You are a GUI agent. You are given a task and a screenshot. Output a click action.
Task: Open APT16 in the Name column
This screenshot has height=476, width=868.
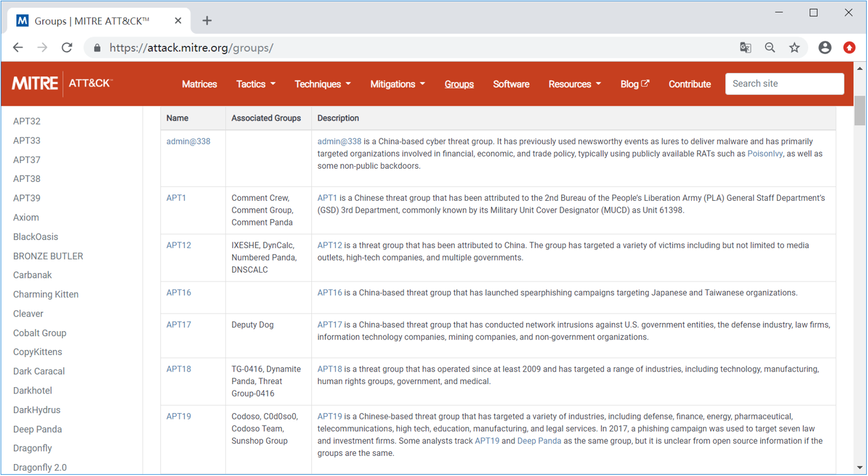click(x=179, y=292)
